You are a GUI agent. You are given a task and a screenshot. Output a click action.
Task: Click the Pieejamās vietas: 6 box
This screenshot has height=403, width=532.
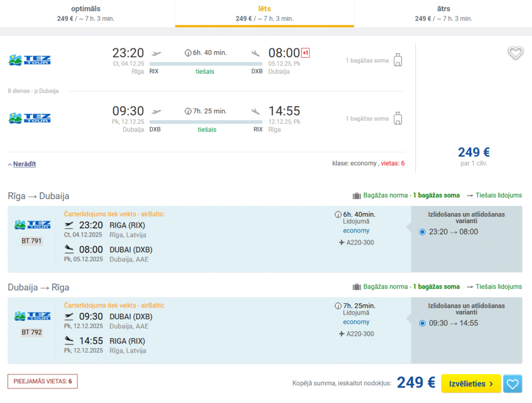point(43,381)
